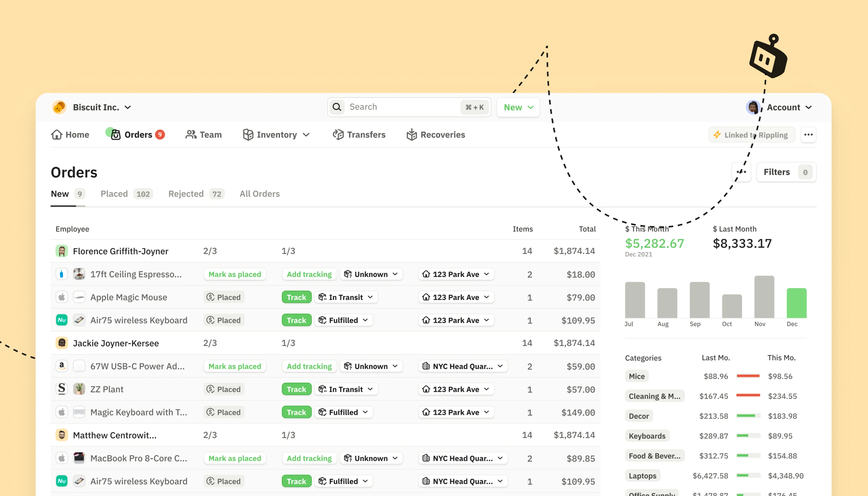The height and width of the screenshot is (496, 868).
Task: Expand the New dropdown button
Action: [518, 107]
